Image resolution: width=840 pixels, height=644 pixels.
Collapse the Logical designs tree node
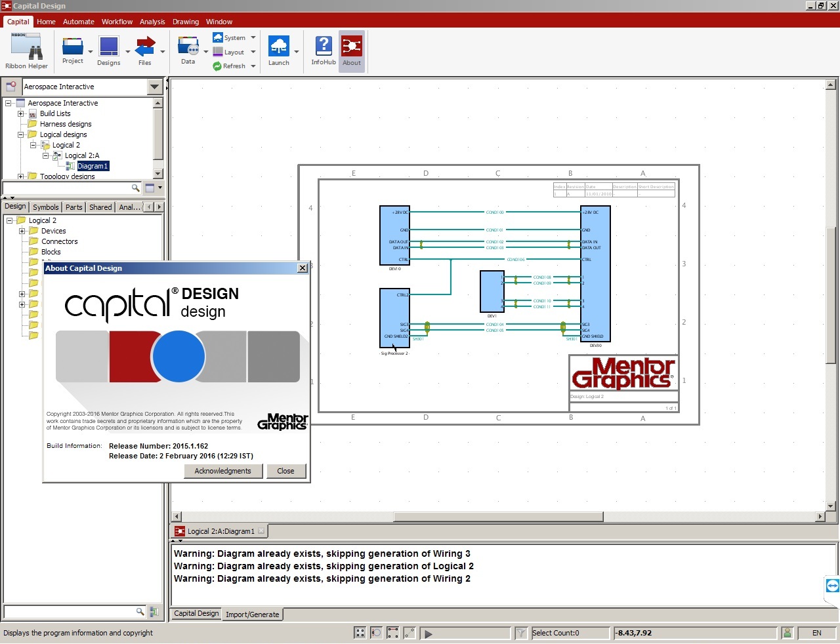tap(21, 134)
